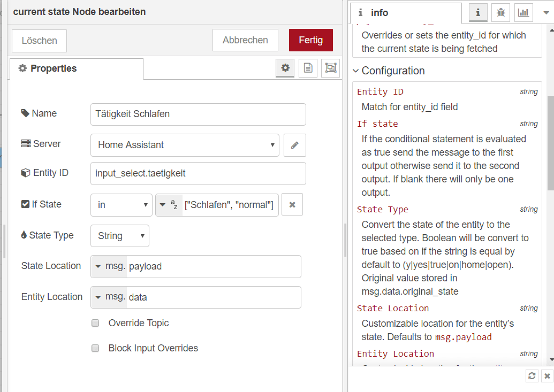The height and width of the screenshot is (392, 554).
Task: Open the node appearance editor icon
Action: (330, 68)
